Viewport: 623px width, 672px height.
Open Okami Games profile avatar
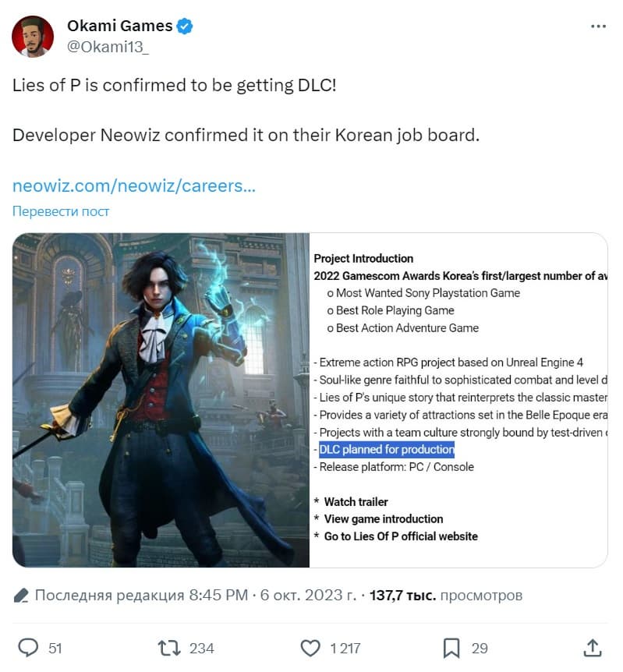(x=33, y=37)
